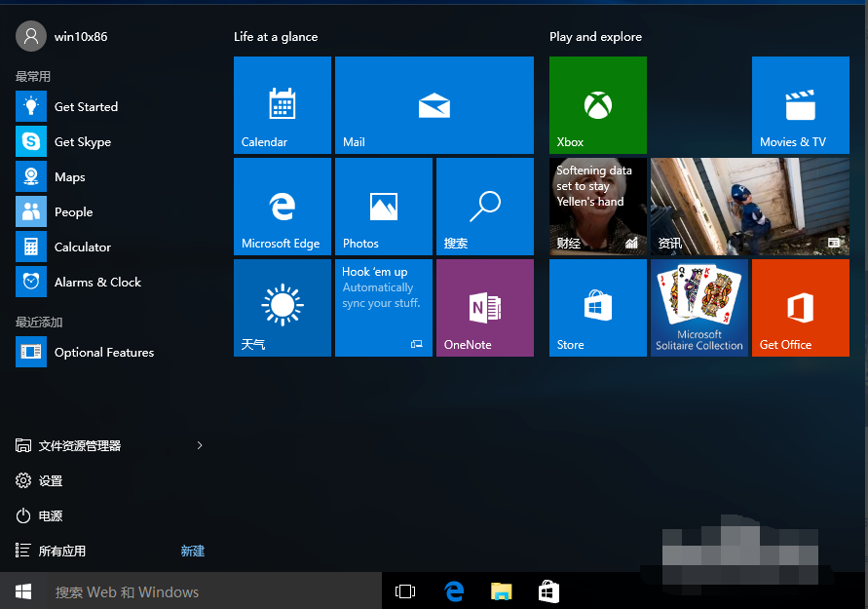Open the Get Office tile
The height and width of the screenshot is (609, 868).
(800, 308)
